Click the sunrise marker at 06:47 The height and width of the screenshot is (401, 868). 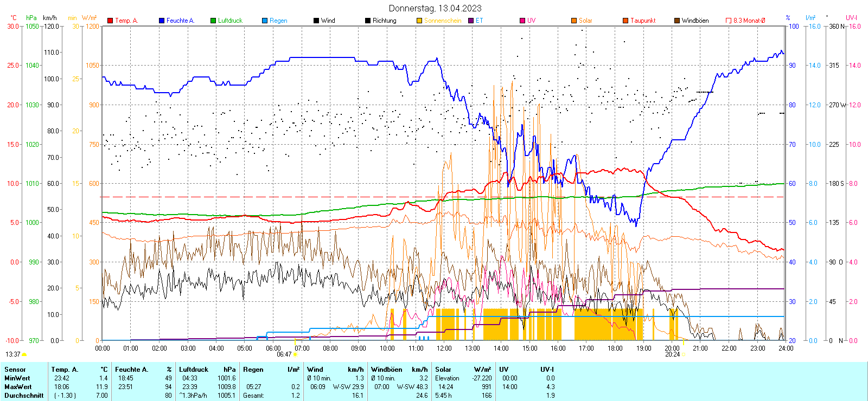pyautogui.click(x=296, y=354)
